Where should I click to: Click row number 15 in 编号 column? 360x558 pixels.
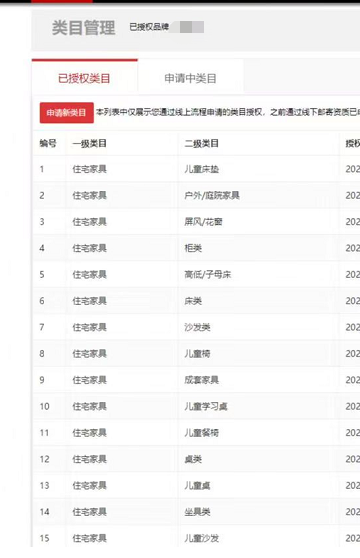pos(44,538)
